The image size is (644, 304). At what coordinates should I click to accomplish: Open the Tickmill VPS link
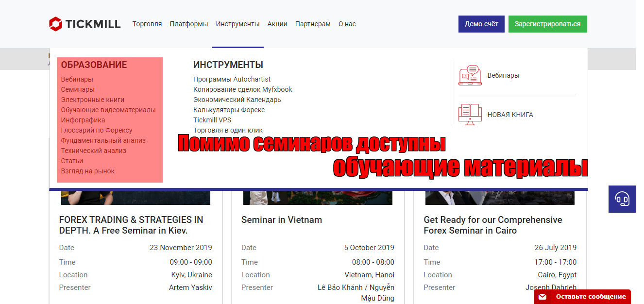[x=212, y=120]
